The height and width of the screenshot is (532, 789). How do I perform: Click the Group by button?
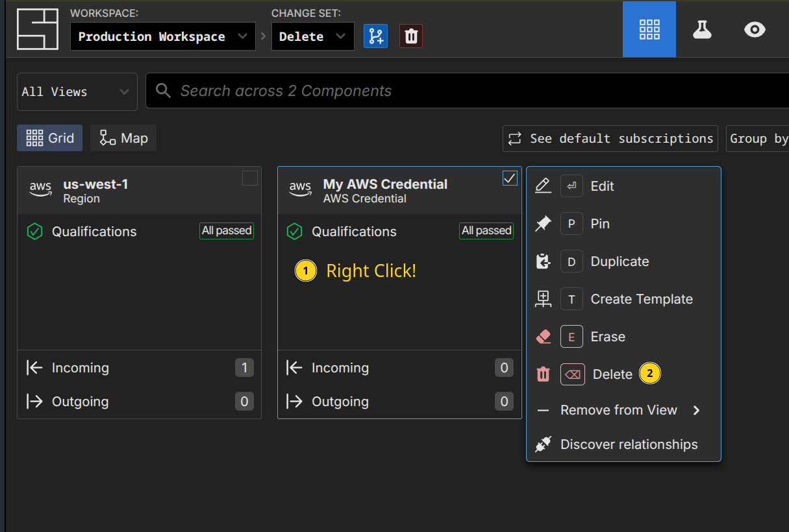[758, 139]
